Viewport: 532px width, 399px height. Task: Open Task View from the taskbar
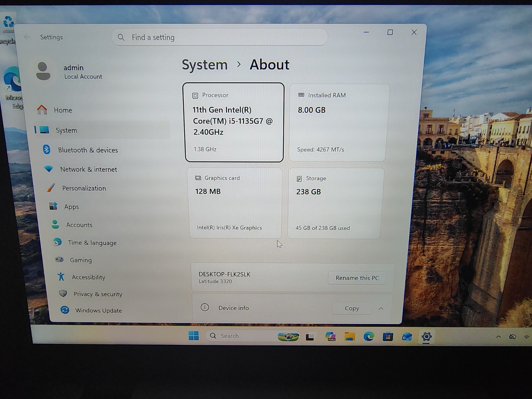click(x=310, y=337)
